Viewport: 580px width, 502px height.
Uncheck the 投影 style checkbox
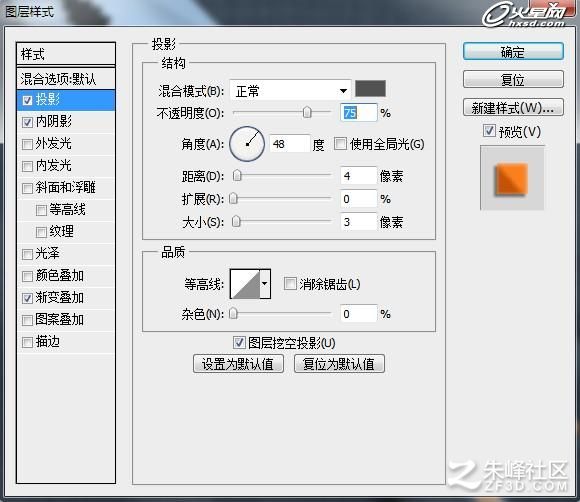coord(27,100)
